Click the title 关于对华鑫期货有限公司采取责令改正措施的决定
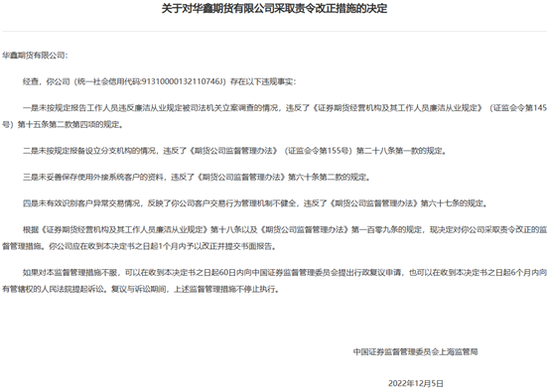 [274, 8]
